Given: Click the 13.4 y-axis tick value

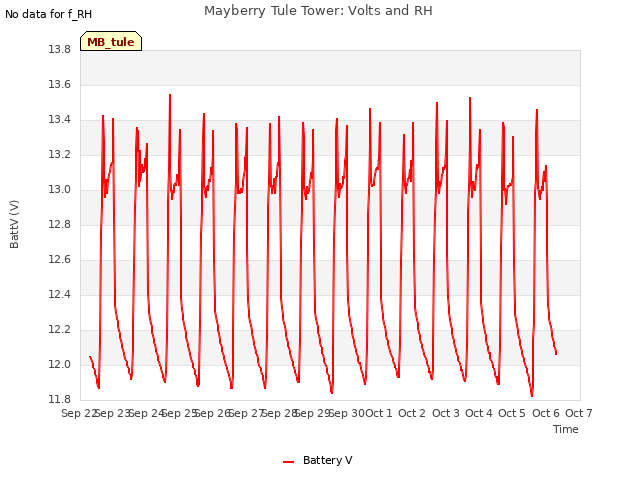Looking at the screenshot, I should (x=60, y=120).
